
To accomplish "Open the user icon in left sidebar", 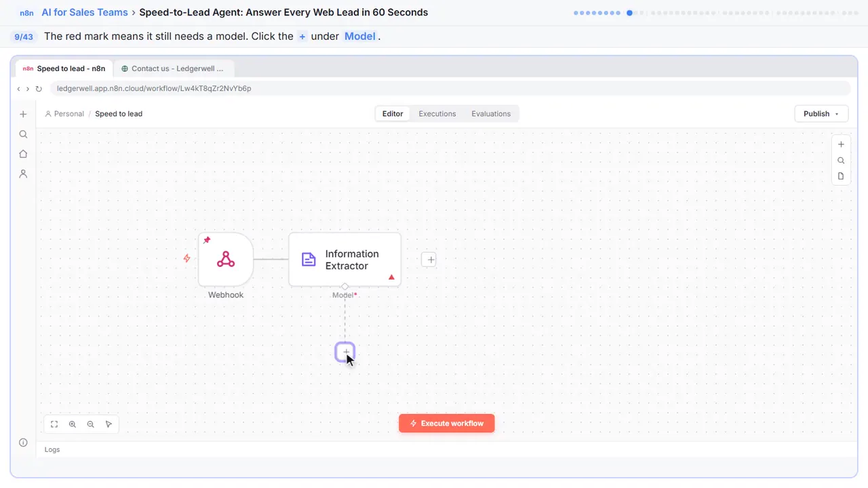I will 23,174.
